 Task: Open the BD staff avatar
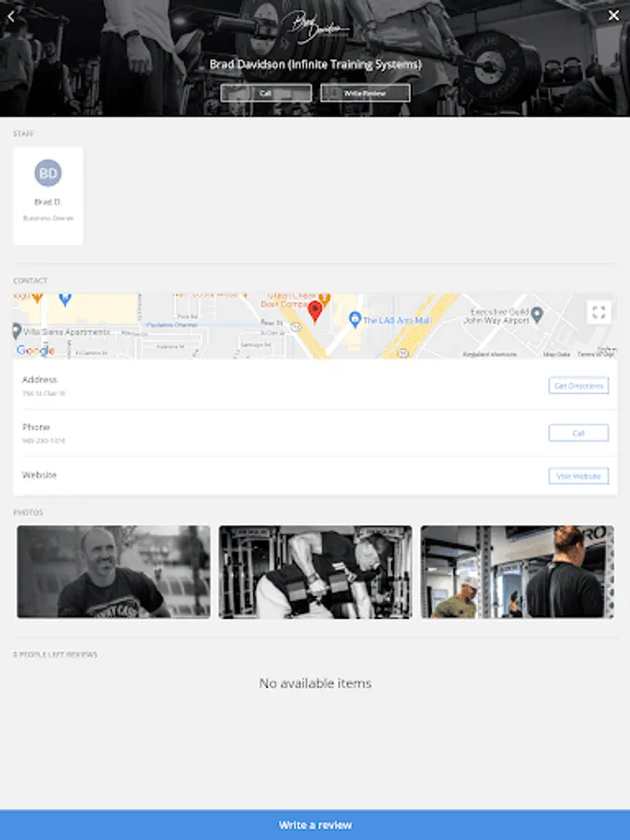pos(49,173)
